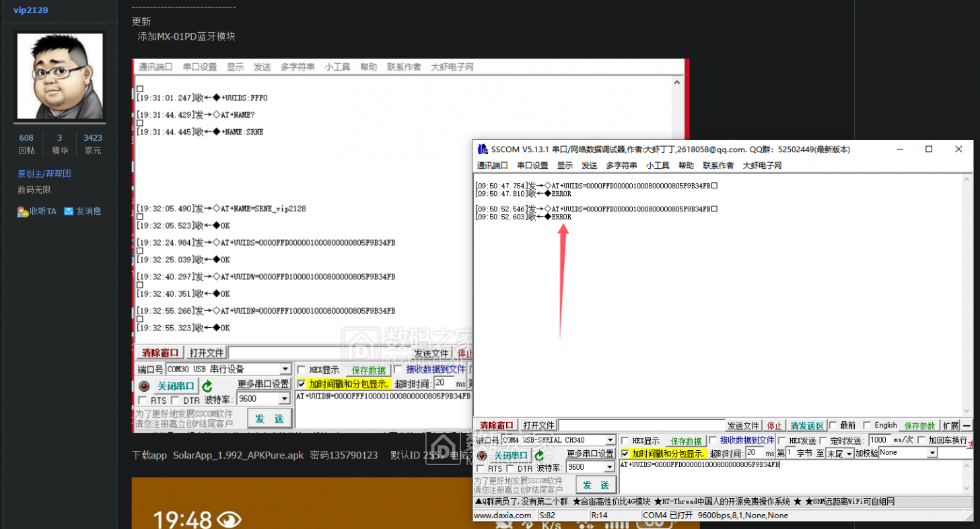980x529 pixels.
Task: Expand the 9600 baud rate dropdown
Action: pyautogui.click(x=610, y=467)
